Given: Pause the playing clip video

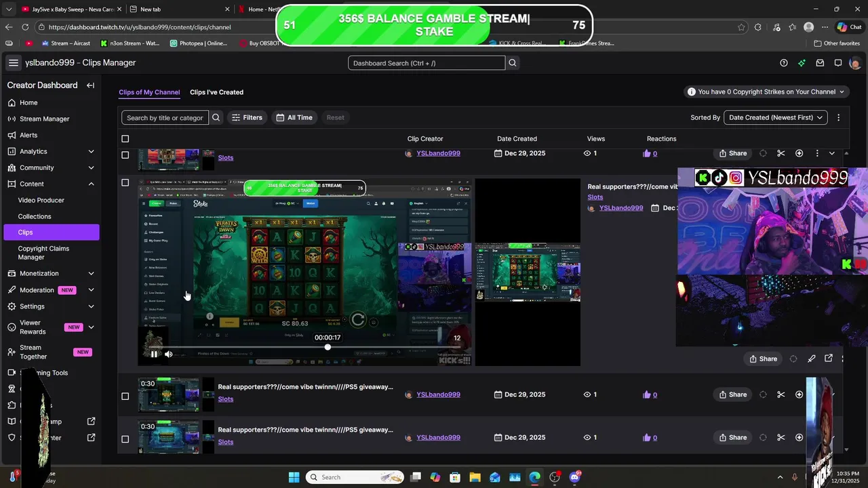Looking at the screenshot, I should [x=154, y=354].
